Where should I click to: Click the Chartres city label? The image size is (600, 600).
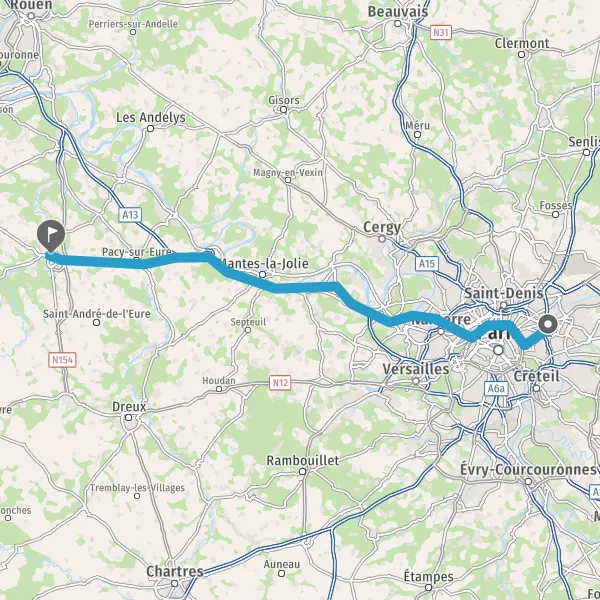point(174,571)
